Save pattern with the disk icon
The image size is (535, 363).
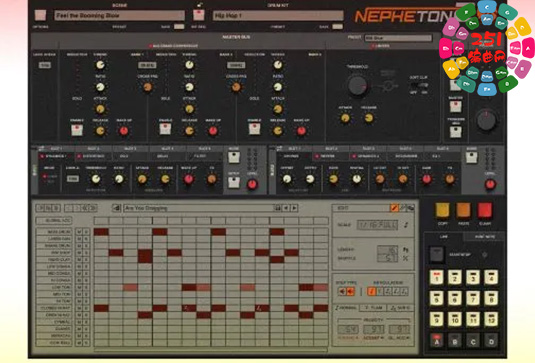pyautogui.click(x=278, y=208)
